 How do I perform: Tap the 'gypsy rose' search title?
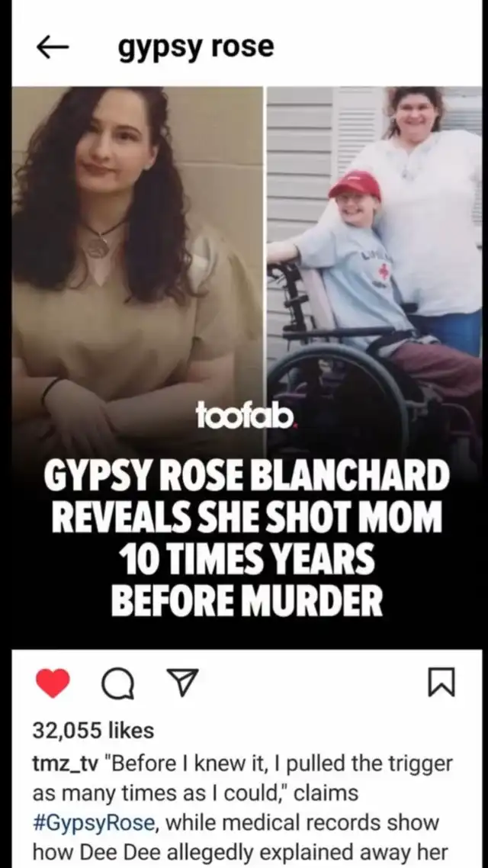[x=196, y=47]
